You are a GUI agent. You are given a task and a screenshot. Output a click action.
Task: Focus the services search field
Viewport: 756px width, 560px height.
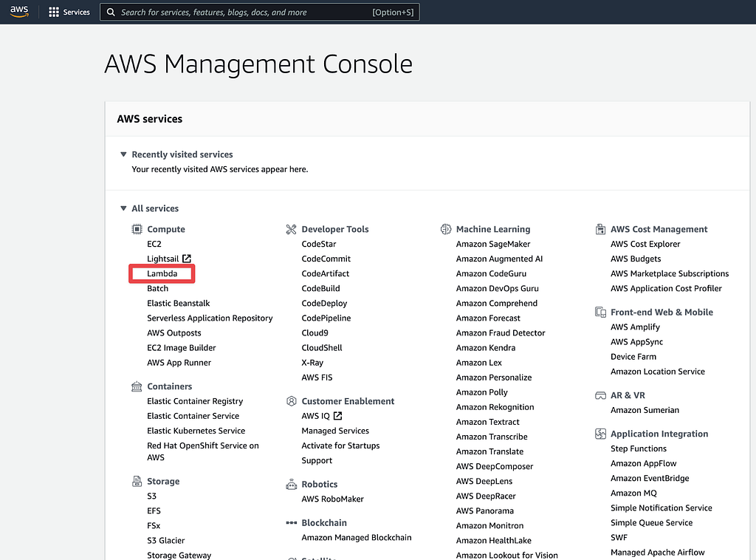[259, 12]
